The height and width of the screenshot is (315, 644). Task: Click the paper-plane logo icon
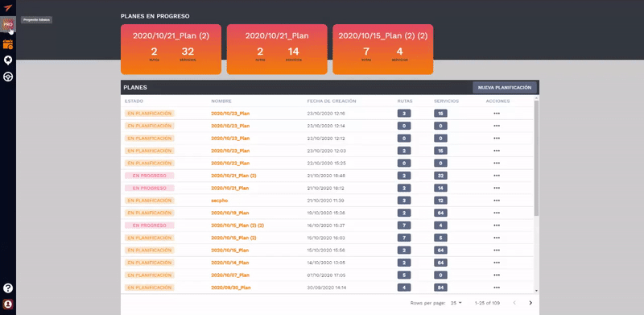pos(8,7)
